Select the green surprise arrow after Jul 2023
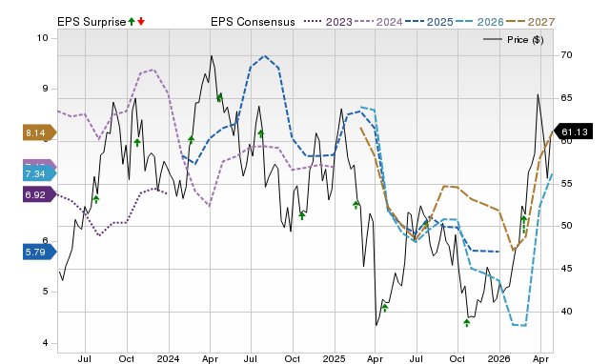 point(96,199)
